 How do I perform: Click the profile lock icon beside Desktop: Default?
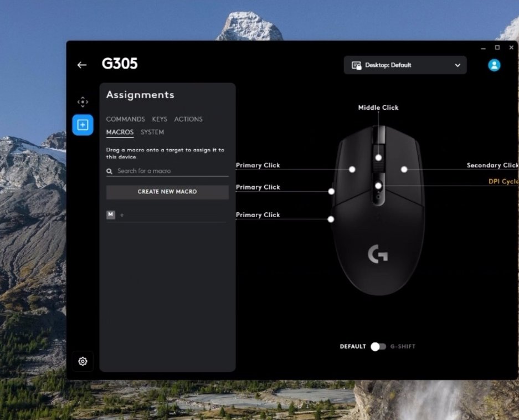click(x=357, y=65)
